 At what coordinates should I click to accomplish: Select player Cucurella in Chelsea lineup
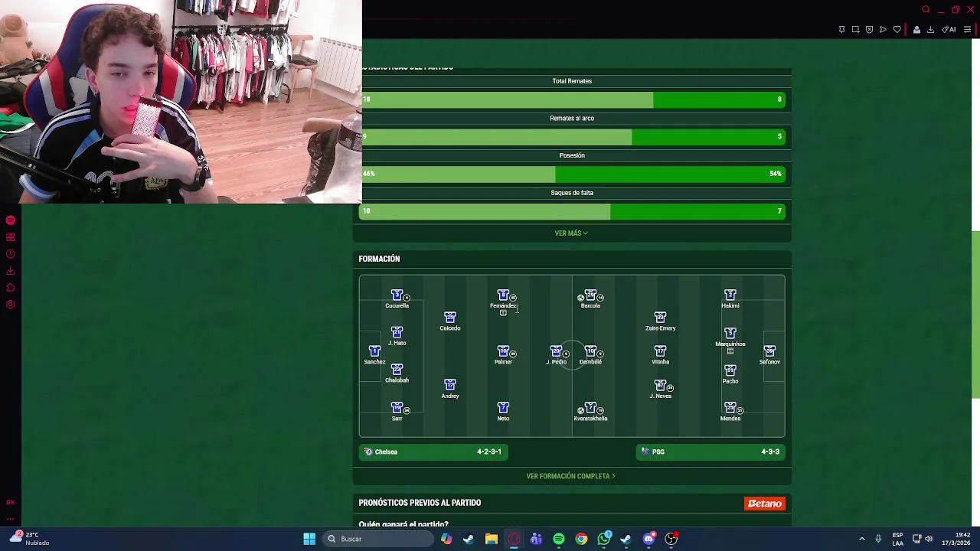pyautogui.click(x=397, y=298)
